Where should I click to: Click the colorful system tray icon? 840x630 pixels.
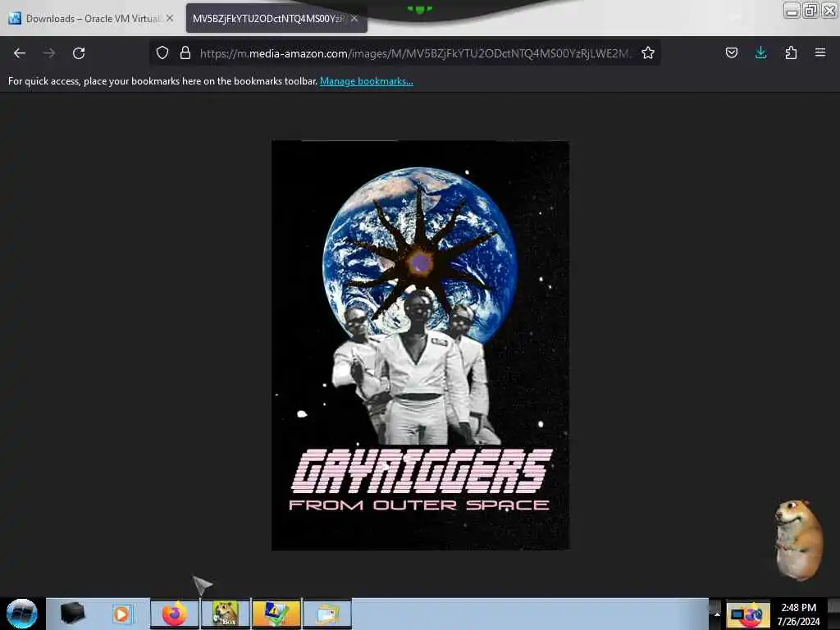pyautogui.click(x=748, y=614)
